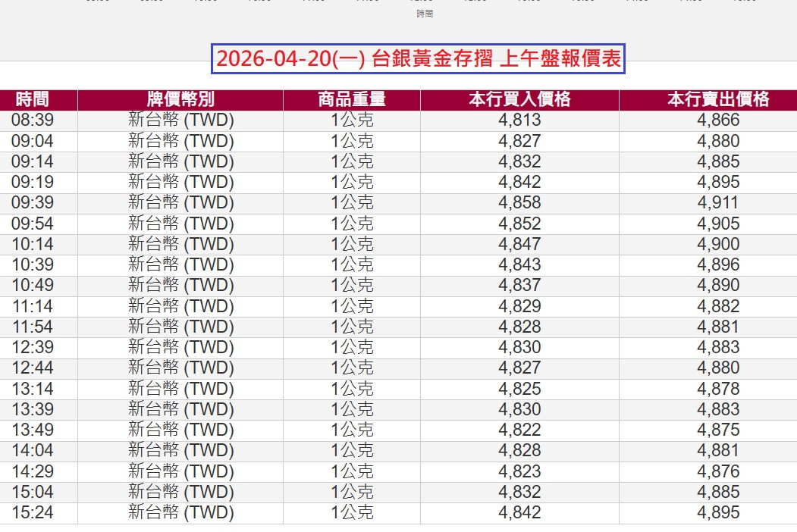797x532 pixels.
Task: Click the 14:29 time cell
Action: pyautogui.click(x=33, y=471)
